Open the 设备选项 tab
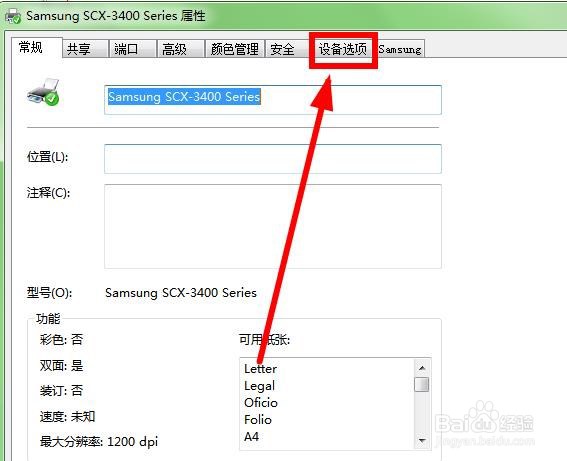 pos(343,49)
